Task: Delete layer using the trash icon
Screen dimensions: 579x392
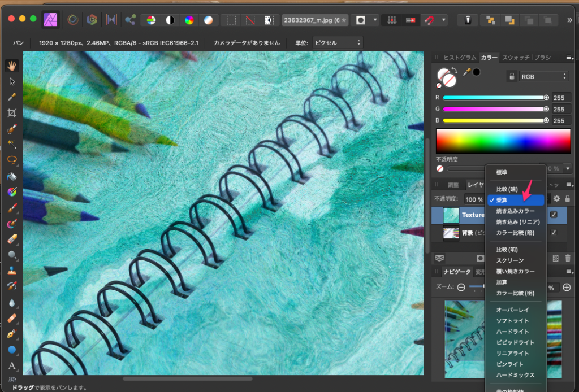Action: 568,258
